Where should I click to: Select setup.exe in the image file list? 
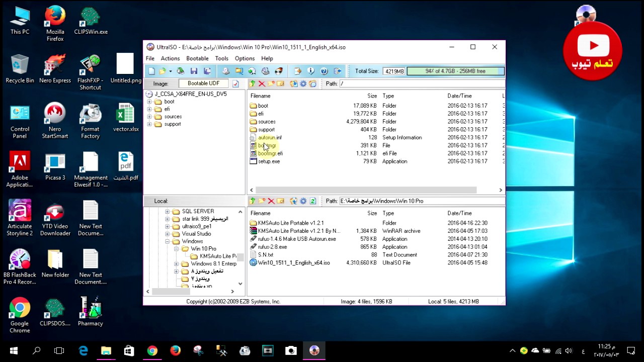(269, 161)
